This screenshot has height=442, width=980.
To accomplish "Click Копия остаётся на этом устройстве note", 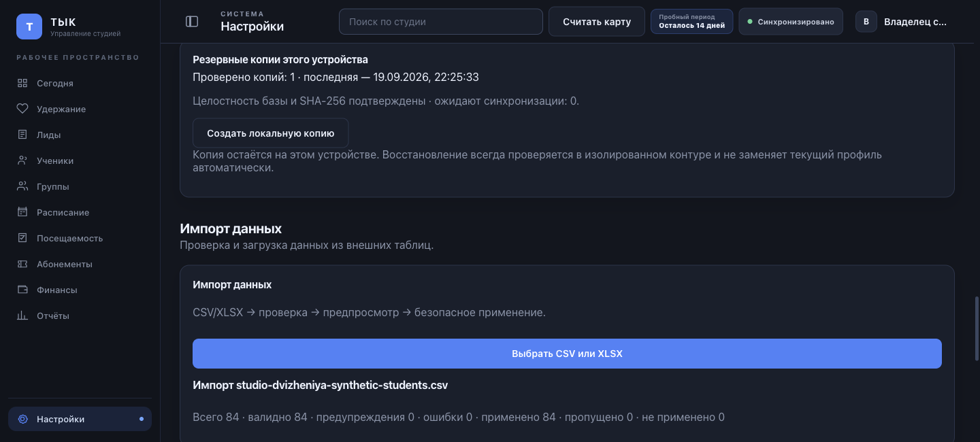I will click(x=537, y=161).
